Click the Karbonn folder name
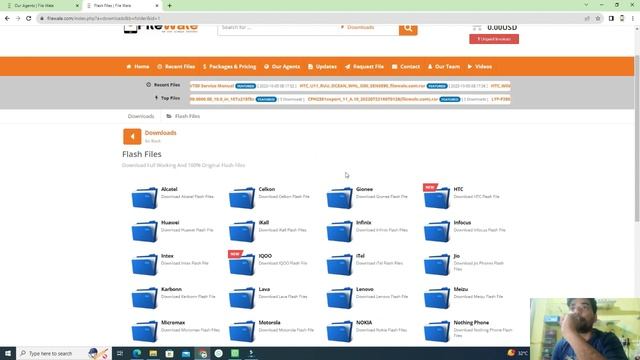Viewport: 640px width, 360px height. click(171, 289)
